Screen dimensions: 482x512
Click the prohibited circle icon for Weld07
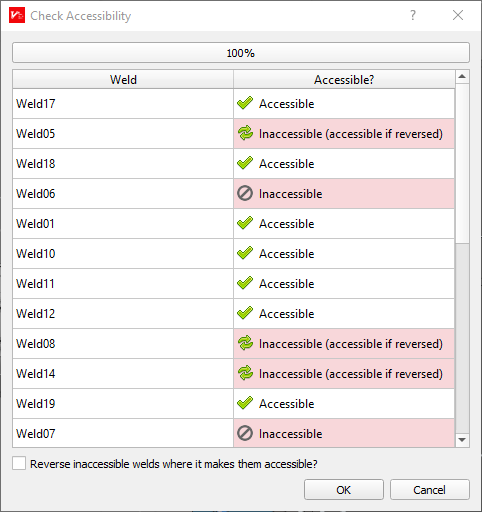click(x=245, y=433)
